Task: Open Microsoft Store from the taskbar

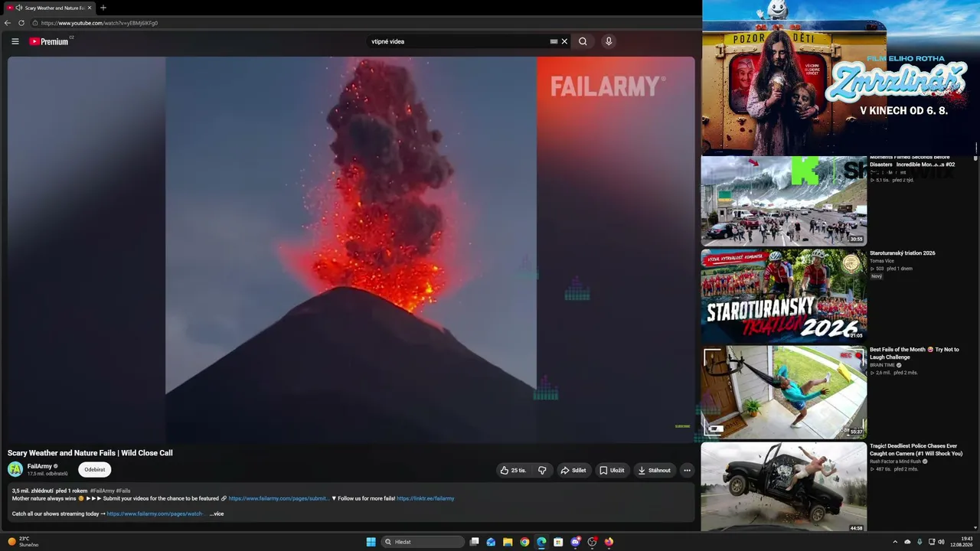Action: coord(558,542)
